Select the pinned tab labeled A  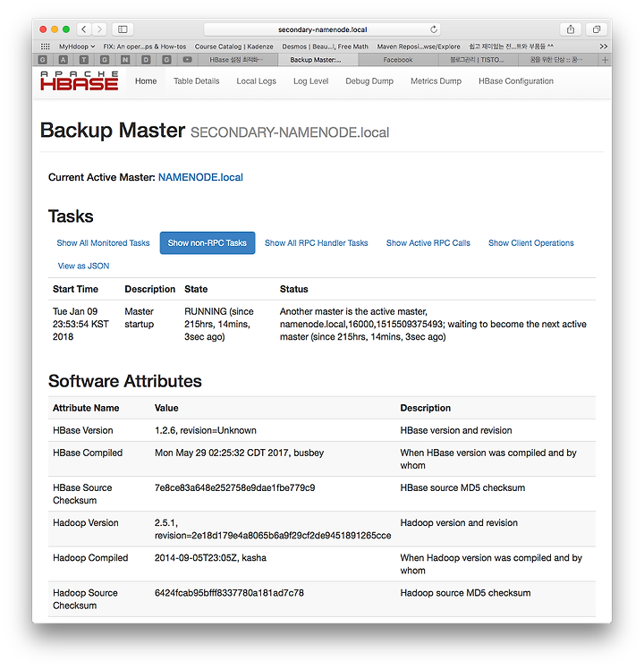[x=64, y=60]
